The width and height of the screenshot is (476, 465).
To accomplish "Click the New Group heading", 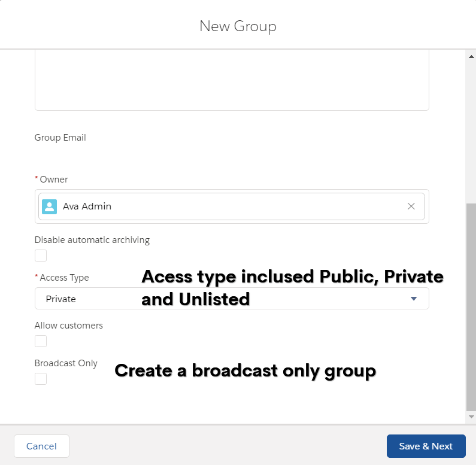I will point(238,26).
